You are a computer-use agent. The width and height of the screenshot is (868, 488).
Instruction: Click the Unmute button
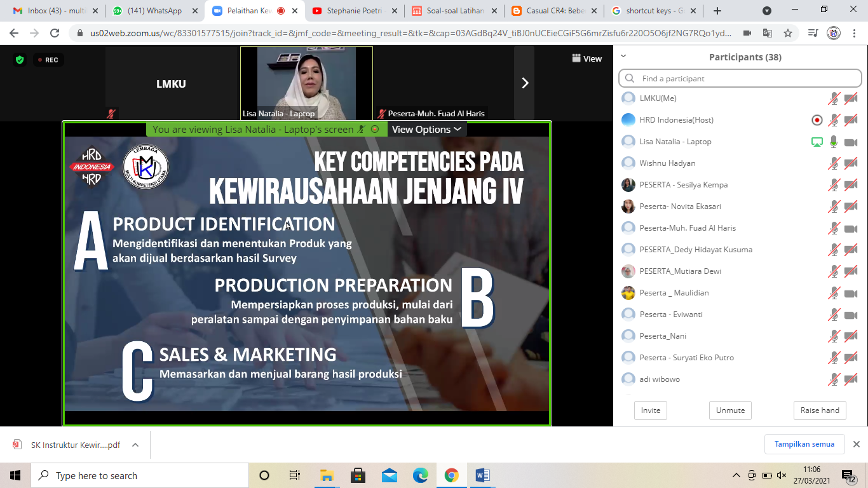tap(731, 410)
